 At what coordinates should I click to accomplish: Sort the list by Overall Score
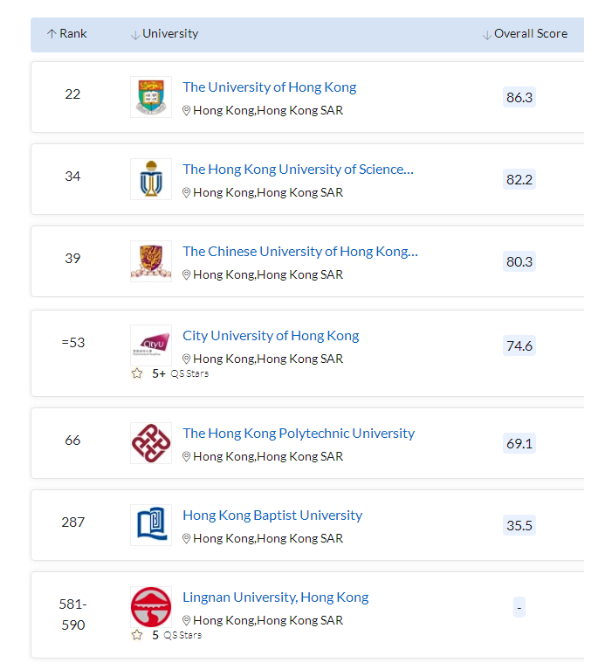(x=525, y=34)
